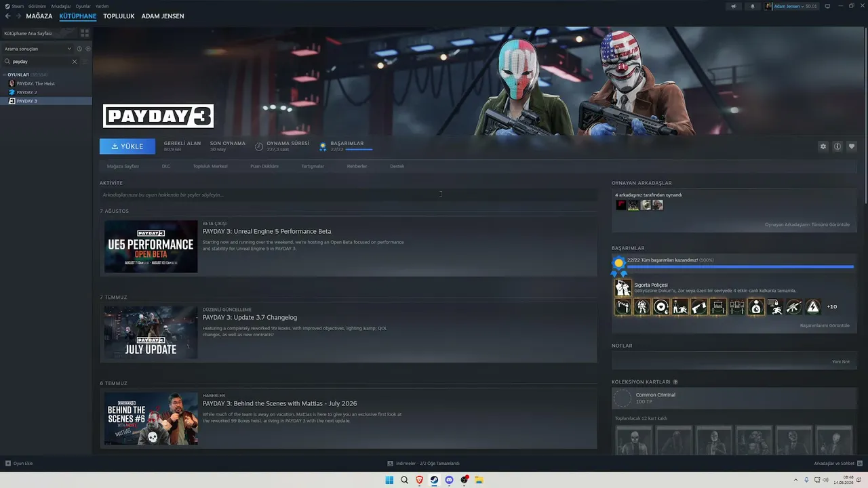Switch to Big Picture mode icon

click(x=826, y=6)
